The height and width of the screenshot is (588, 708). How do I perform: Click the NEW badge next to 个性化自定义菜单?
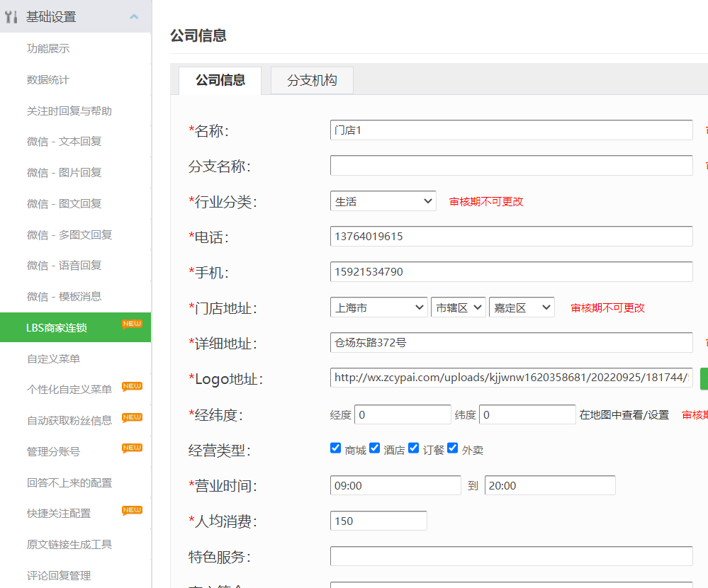point(132,386)
